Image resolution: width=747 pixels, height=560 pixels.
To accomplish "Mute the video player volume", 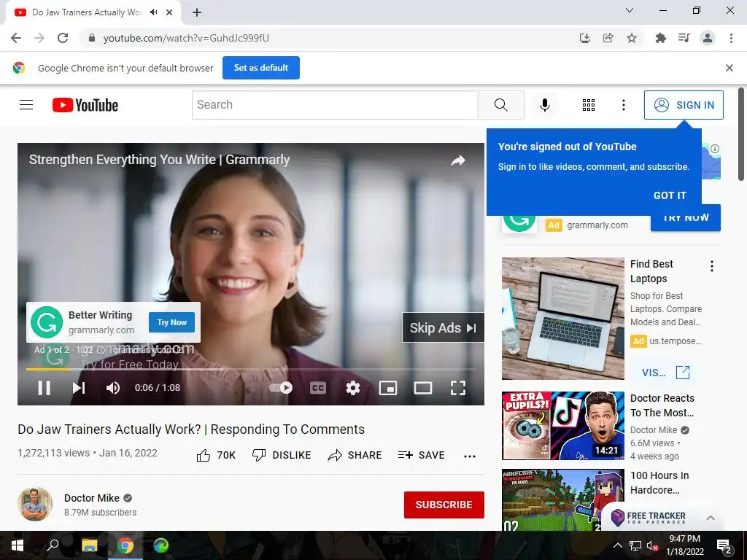I will [113, 388].
